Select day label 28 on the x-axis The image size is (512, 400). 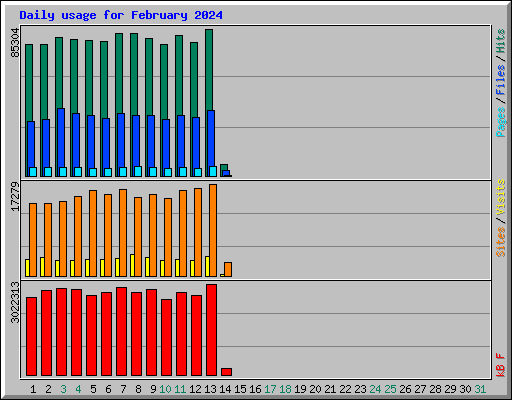(x=435, y=389)
